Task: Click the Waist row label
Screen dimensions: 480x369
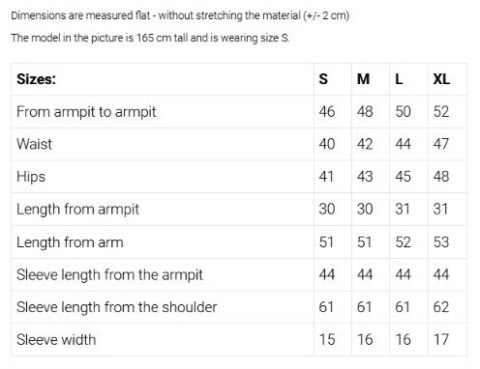Action: pyautogui.click(x=34, y=144)
